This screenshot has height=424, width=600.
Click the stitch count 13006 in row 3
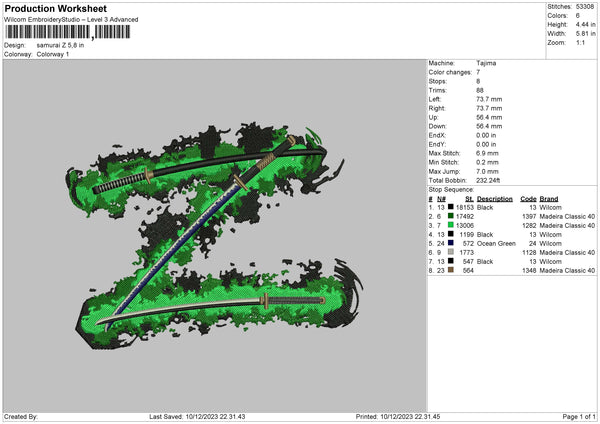(x=465, y=226)
